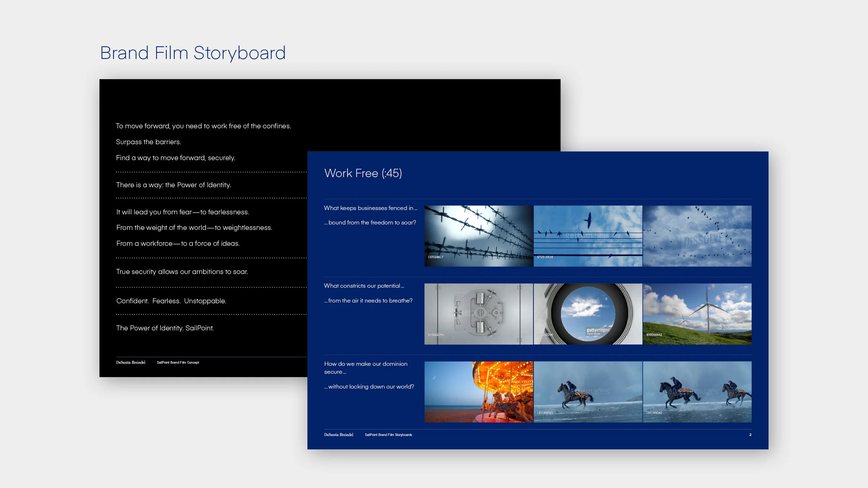Select the birds on wires image
The image size is (868, 488).
click(x=588, y=236)
